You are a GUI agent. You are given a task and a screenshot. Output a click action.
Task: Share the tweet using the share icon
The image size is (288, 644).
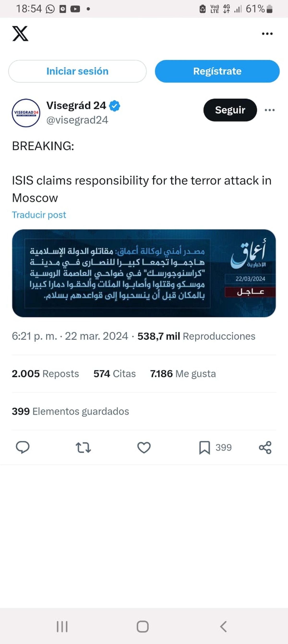[265, 448]
